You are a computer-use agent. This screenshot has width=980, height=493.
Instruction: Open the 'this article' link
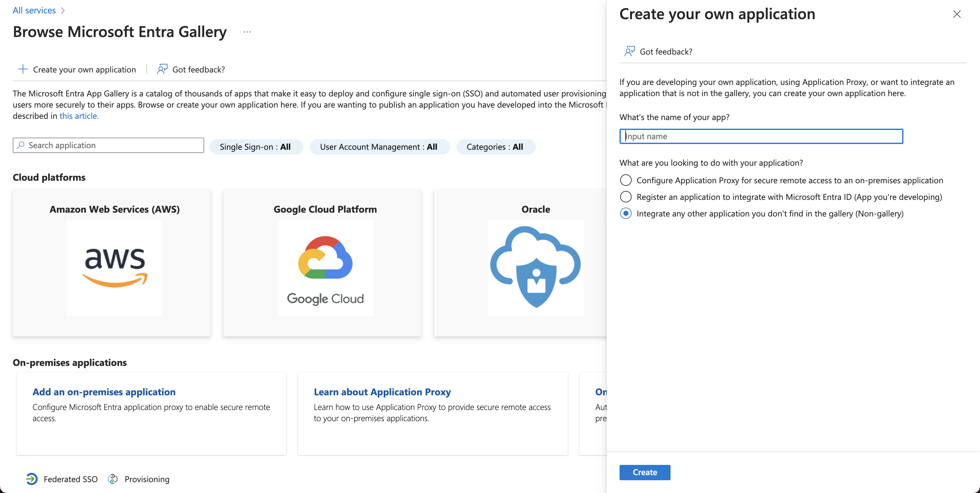pos(78,116)
